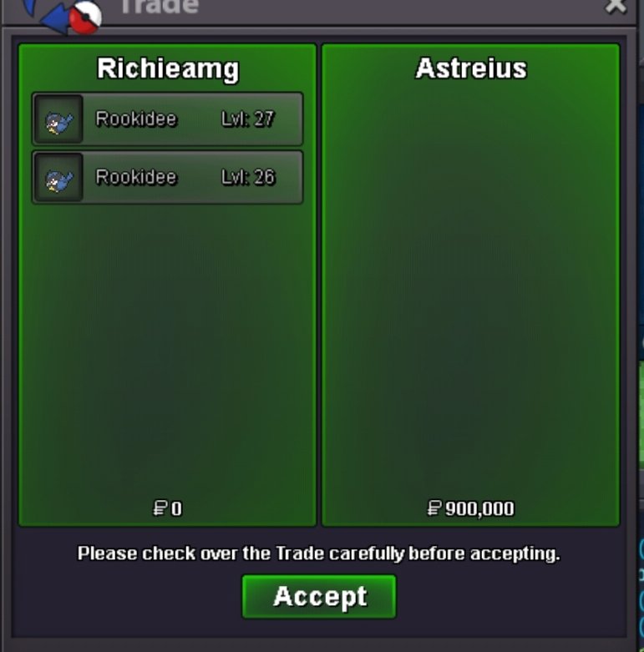Viewport: 644px width, 652px height.
Task: Click the Richieamg player name header
Action: (x=168, y=68)
